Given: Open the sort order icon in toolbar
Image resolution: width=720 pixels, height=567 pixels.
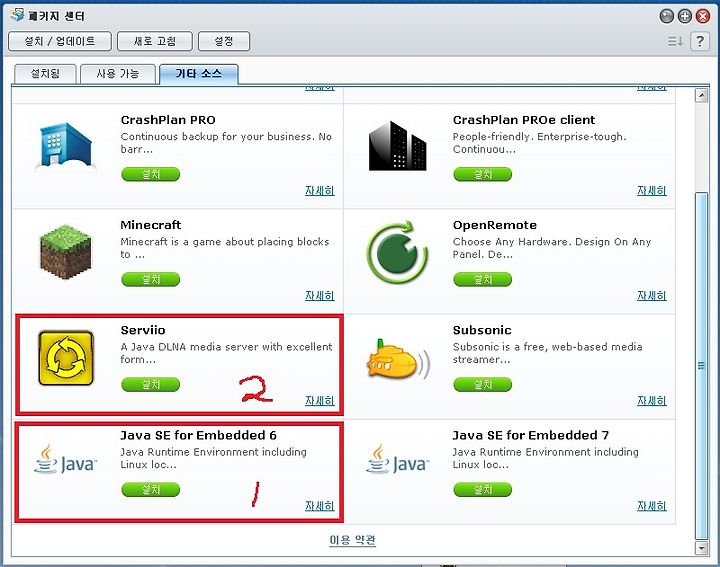Looking at the screenshot, I should (675, 41).
